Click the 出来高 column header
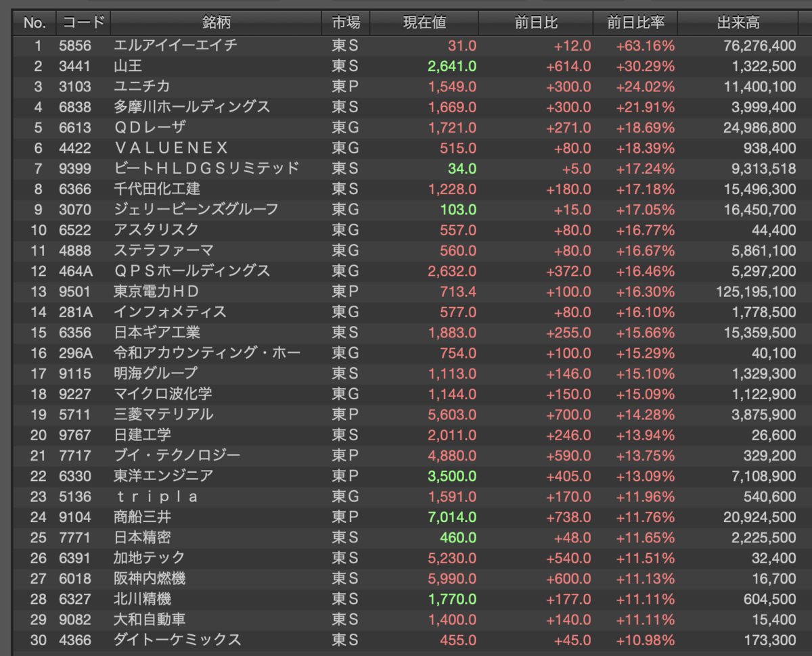 (x=738, y=22)
